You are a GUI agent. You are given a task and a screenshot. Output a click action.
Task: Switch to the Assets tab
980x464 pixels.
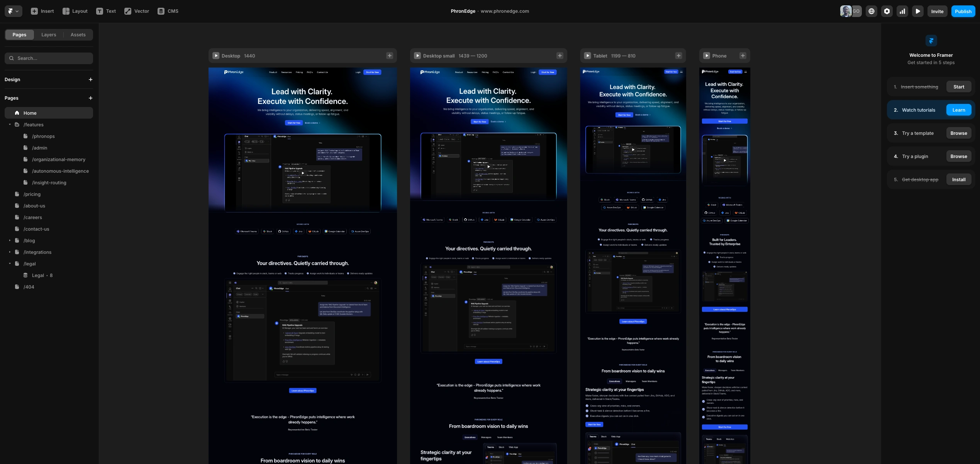coord(78,34)
